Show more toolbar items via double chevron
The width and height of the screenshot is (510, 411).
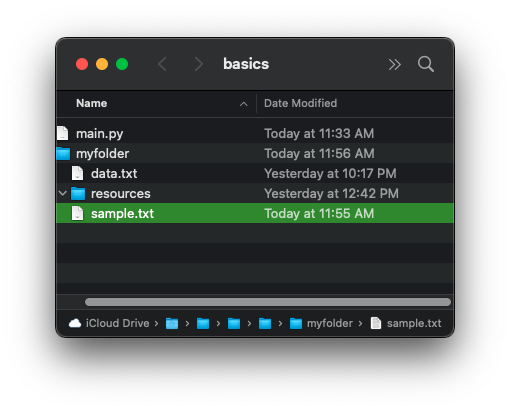(x=394, y=64)
